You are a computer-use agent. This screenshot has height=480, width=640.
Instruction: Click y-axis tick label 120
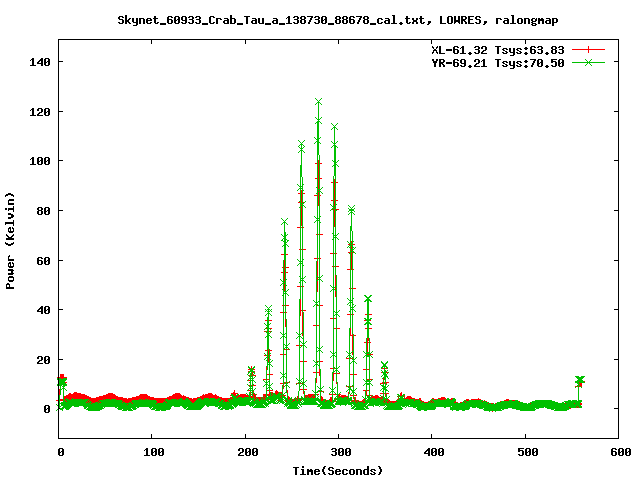tap(40, 112)
